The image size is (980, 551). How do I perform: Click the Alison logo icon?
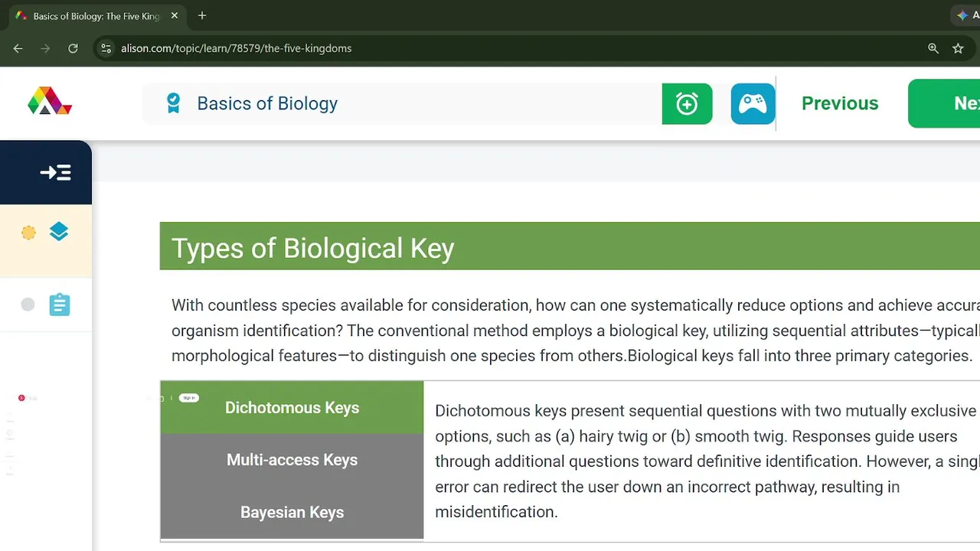click(50, 101)
